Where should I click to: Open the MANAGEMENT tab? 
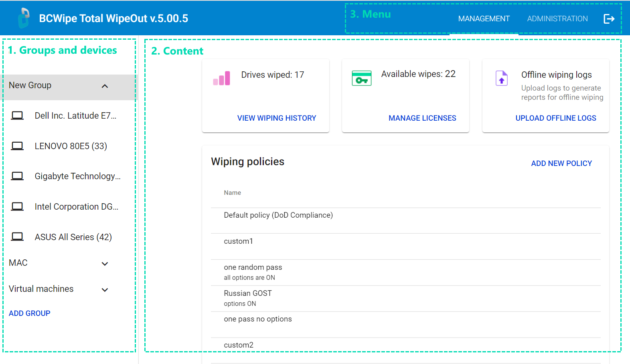tap(484, 18)
